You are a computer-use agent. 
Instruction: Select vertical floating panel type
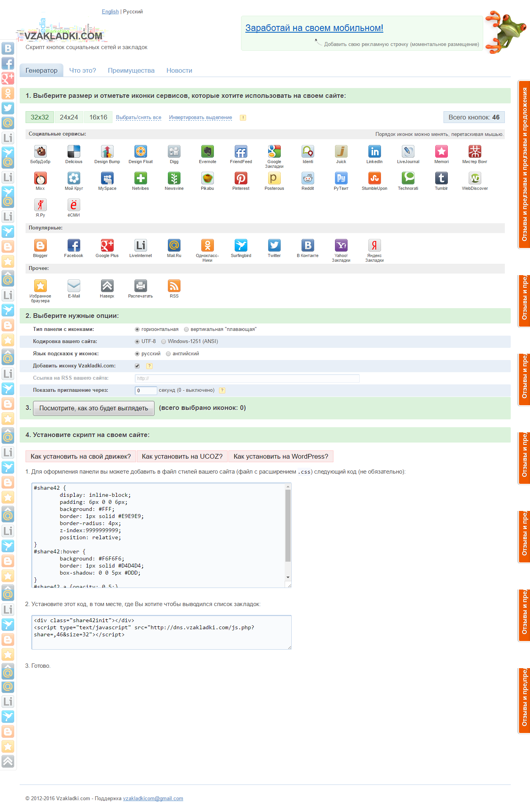point(186,329)
